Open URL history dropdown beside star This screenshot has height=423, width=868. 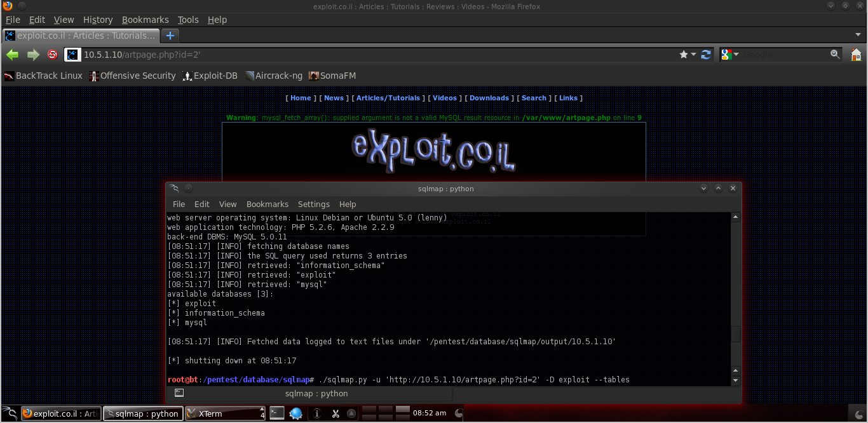tap(693, 55)
